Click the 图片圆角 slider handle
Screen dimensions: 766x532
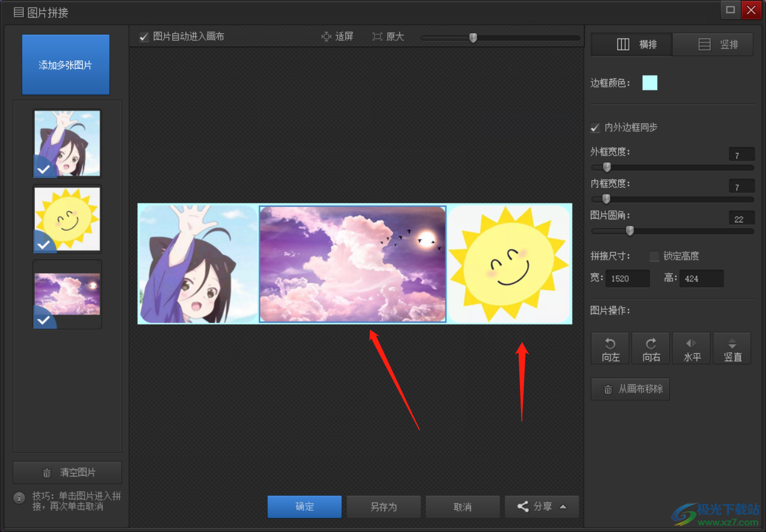629,231
